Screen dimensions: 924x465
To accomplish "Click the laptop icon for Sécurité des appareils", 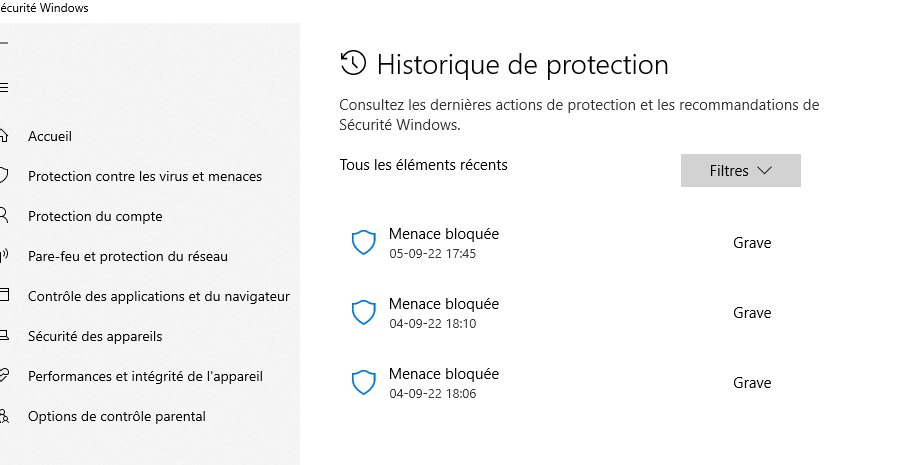I will point(4,336).
